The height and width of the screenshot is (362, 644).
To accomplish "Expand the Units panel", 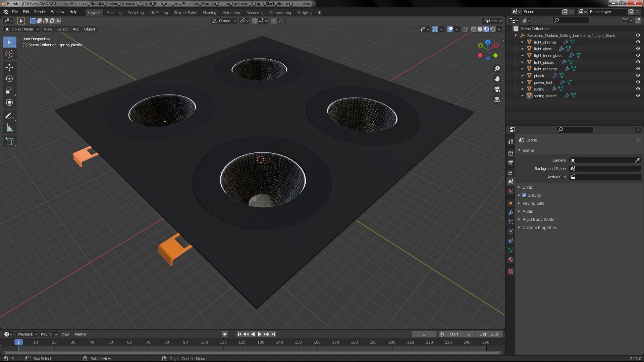I will pos(527,187).
